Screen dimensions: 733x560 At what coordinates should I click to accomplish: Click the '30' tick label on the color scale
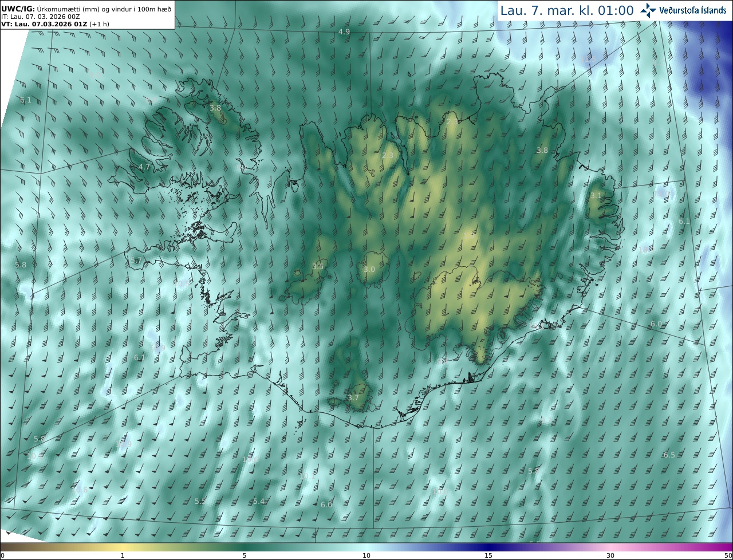[x=610, y=555]
